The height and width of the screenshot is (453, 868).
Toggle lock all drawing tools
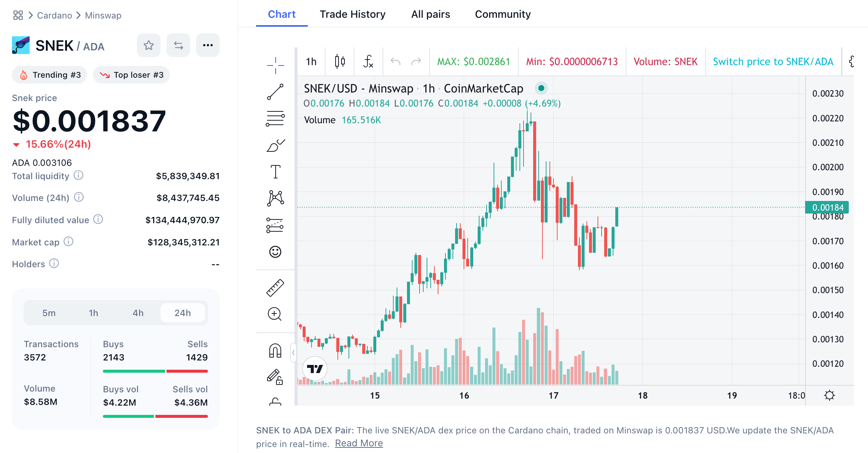(x=275, y=402)
